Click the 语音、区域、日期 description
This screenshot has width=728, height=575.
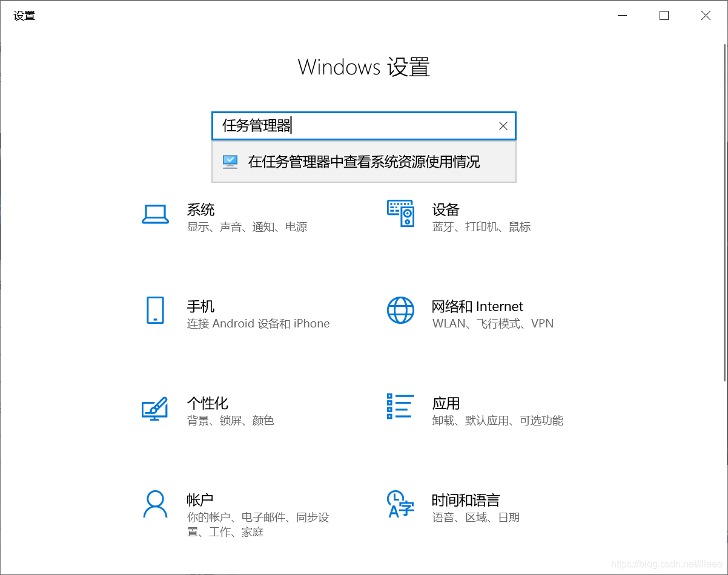(476, 517)
